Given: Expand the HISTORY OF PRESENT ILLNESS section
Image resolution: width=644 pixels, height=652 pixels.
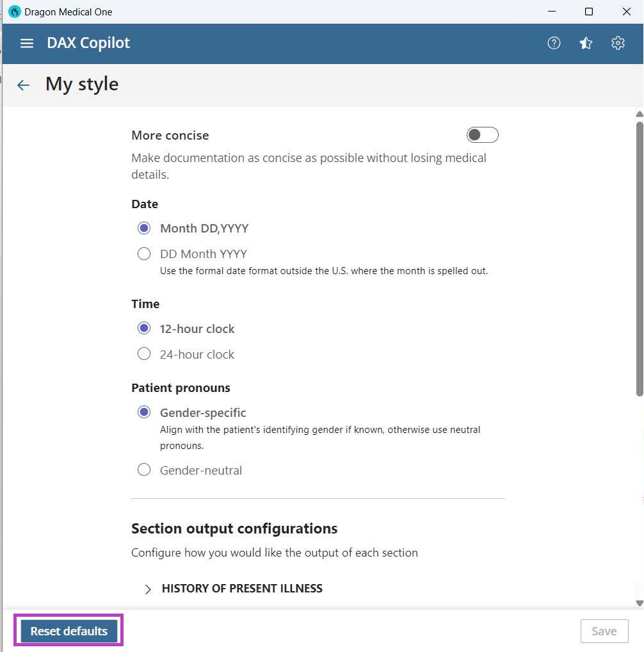Looking at the screenshot, I should pyautogui.click(x=147, y=589).
